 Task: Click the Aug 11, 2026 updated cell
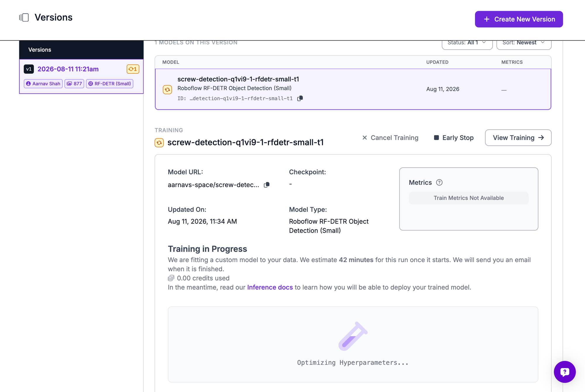click(443, 89)
